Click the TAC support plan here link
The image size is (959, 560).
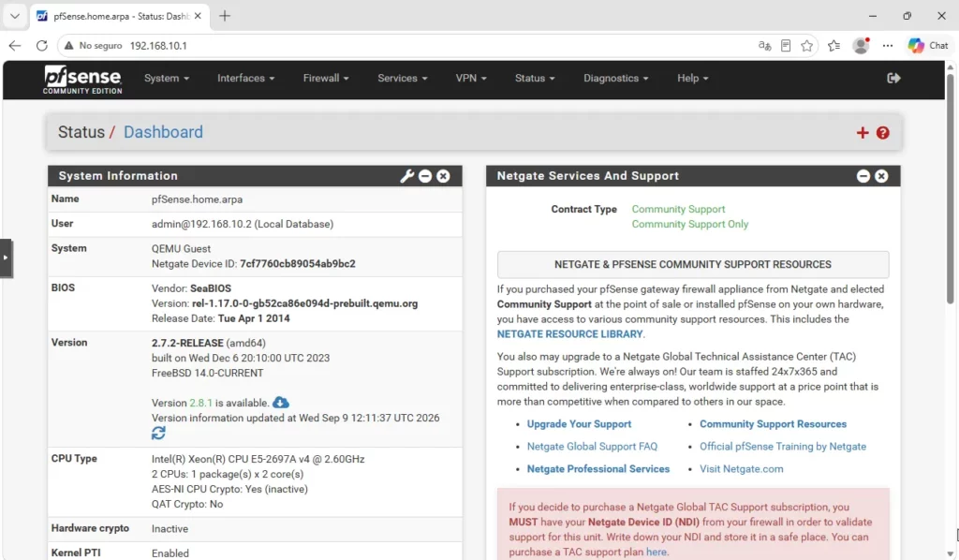(656, 553)
